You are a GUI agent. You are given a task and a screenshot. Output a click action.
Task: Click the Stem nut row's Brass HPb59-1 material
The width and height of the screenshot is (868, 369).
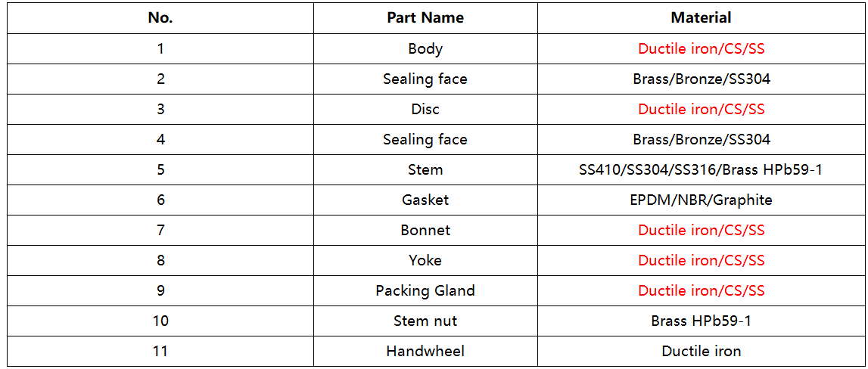click(x=701, y=321)
